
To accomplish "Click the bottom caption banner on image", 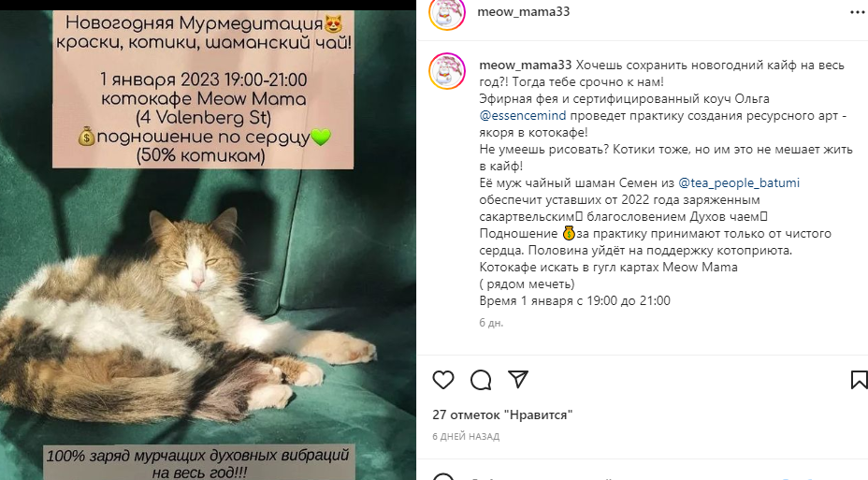I will pos(198,463).
